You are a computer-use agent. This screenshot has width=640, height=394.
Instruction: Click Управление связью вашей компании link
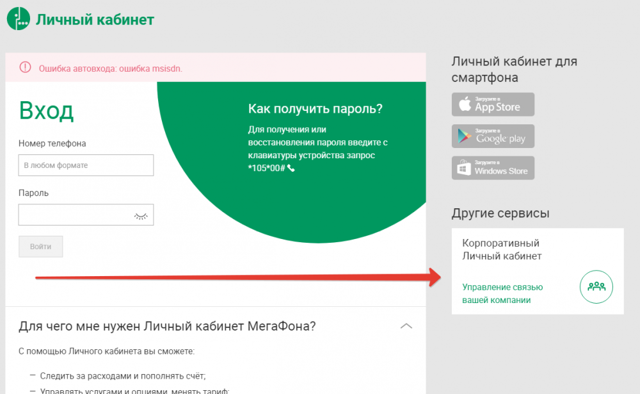pyautogui.click(x=502, y=293)
